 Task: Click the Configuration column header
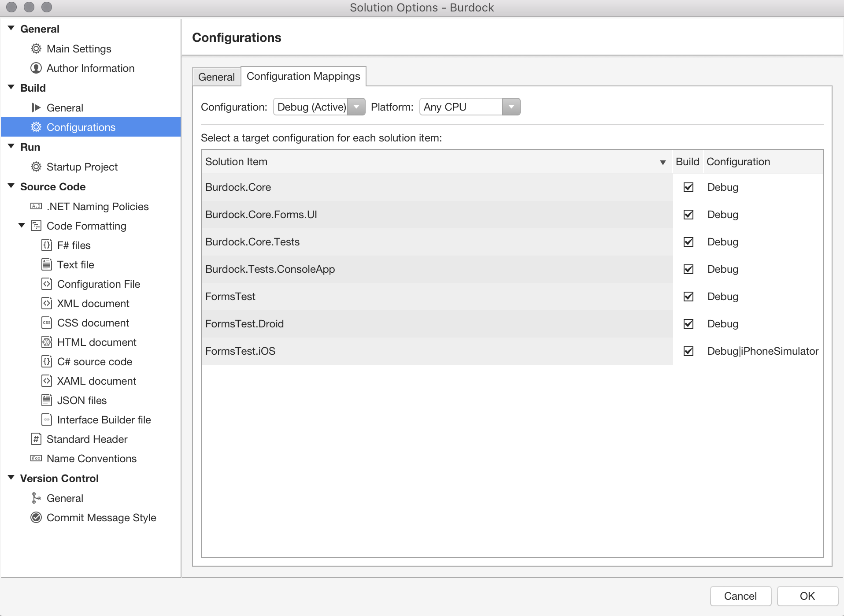(763, 162)
